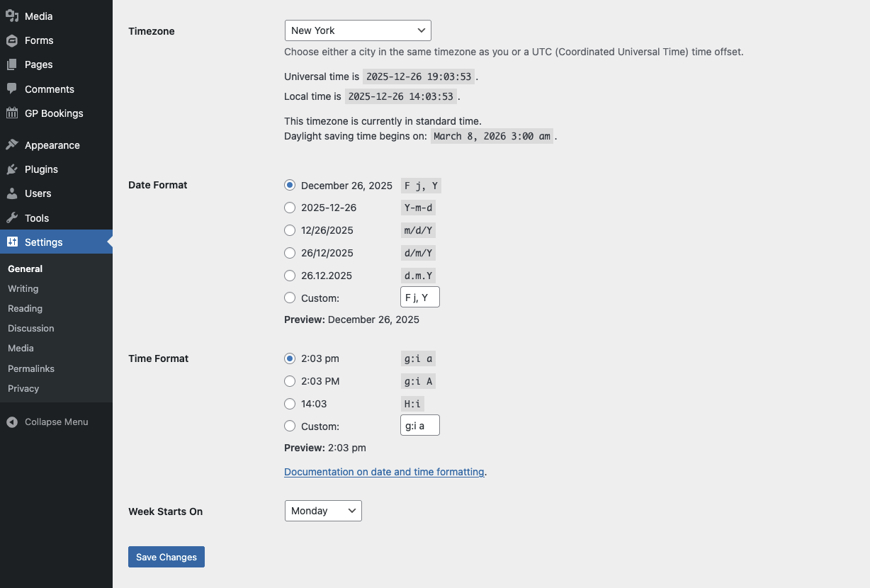Open Pages via its sidebar icon
The image size is (870, 588).
pos(12,64)
